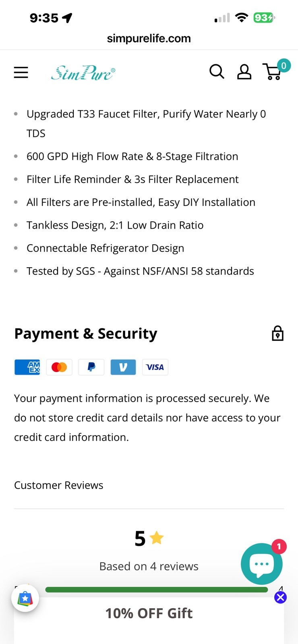Tap the simpurelife.com address bar
This screenshot has height=644, width=298.
click(149, 39)
